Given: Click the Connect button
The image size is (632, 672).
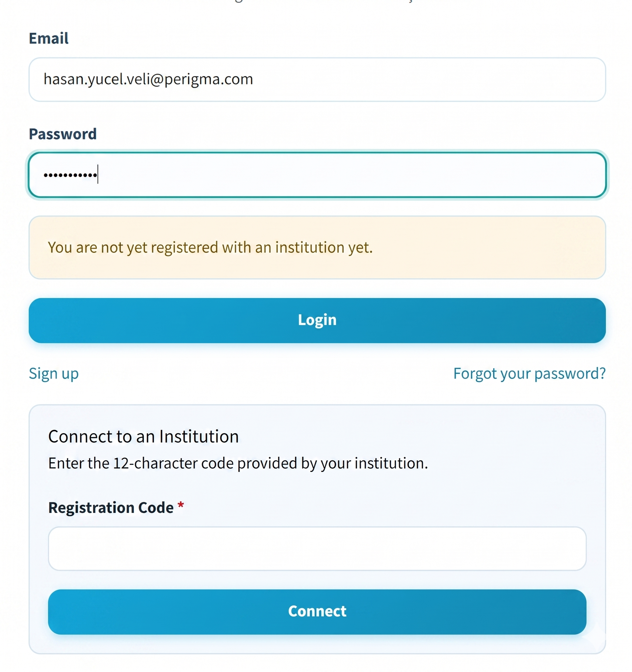Looking at the screenshot, I should point(317,611).
